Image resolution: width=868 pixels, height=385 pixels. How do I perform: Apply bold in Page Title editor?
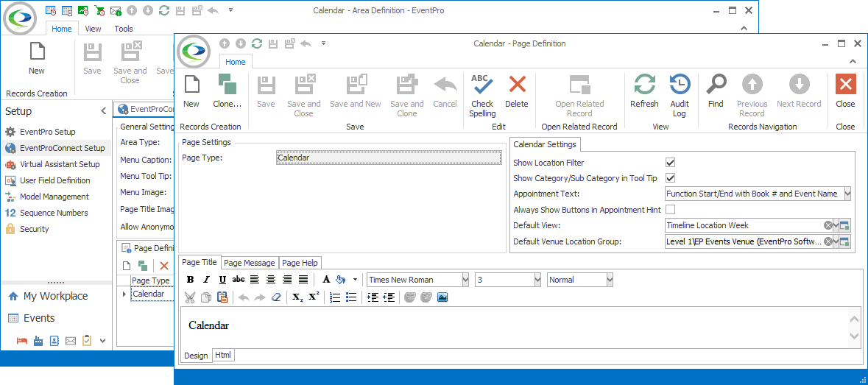[191, 280]
